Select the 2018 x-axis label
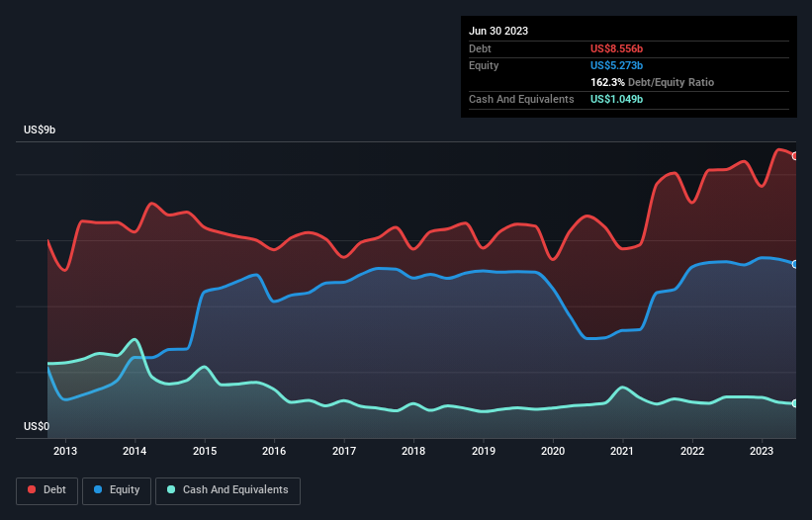The image size is (812, 520). [x=413, y=451]
